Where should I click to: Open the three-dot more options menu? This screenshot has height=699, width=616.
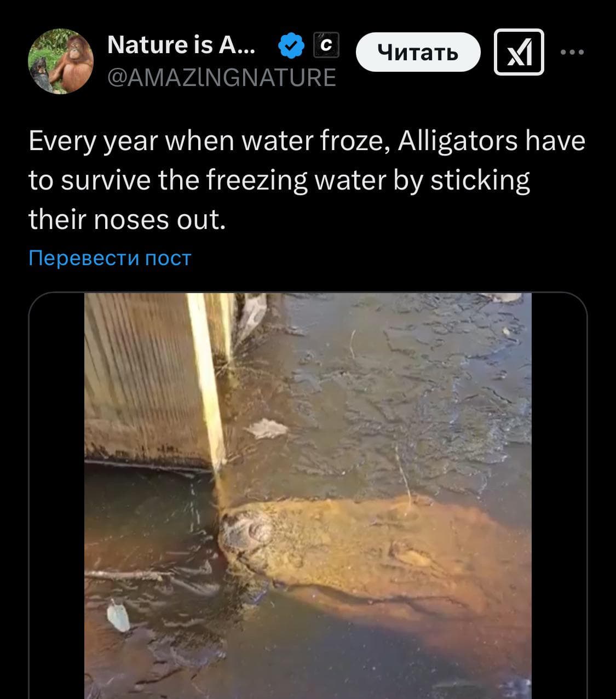pyautogui.click(x=573, y=52)
